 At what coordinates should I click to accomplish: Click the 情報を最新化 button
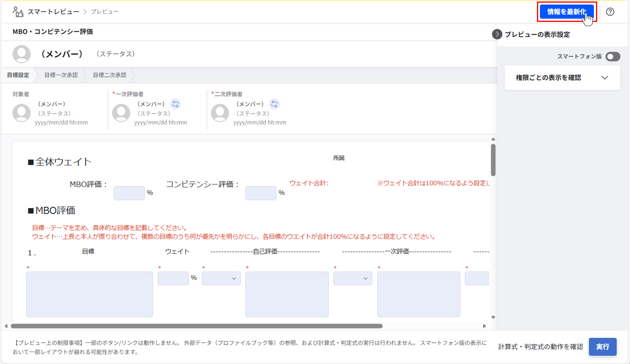coord(567,12)
